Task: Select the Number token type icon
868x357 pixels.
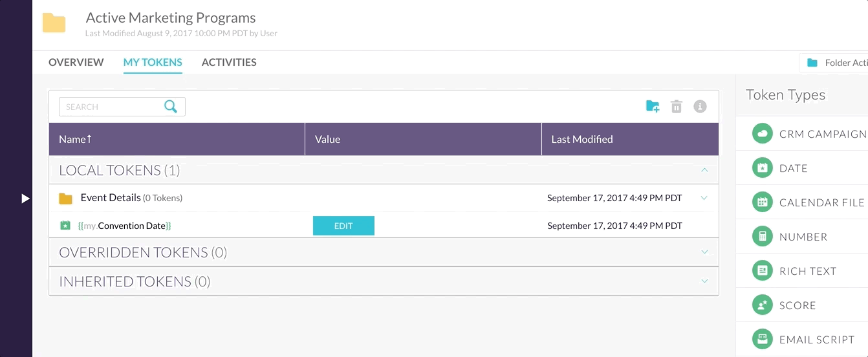Action: pyautogui.click(x=763, y=237)
